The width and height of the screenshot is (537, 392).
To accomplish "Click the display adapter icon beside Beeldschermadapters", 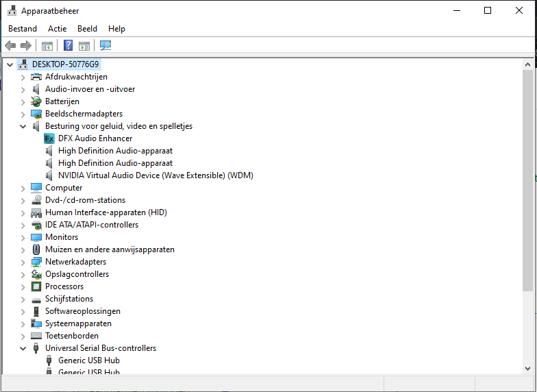I will tap(36, 114).
